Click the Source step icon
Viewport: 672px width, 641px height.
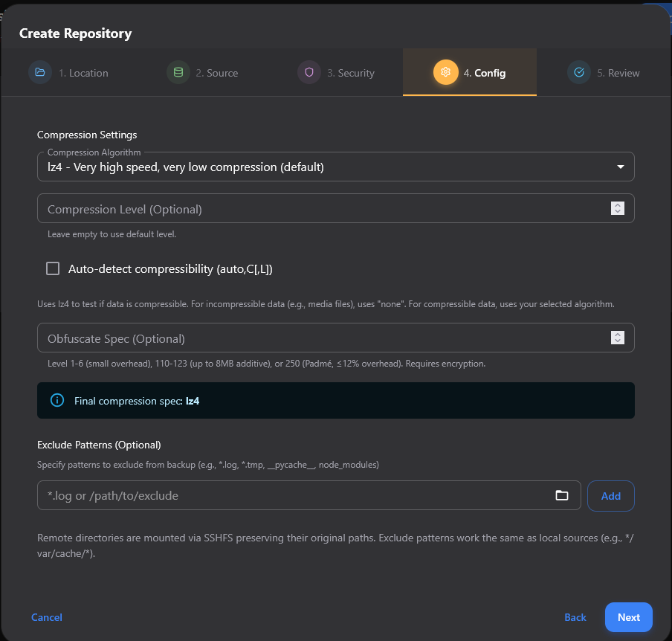pyautogui.click(x=177, y=72)
